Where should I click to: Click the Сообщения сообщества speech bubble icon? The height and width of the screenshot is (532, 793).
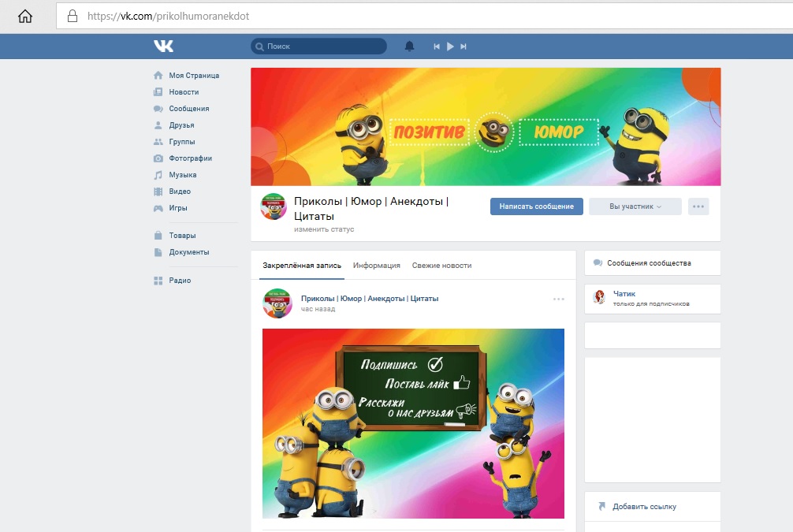coord(598,263)
